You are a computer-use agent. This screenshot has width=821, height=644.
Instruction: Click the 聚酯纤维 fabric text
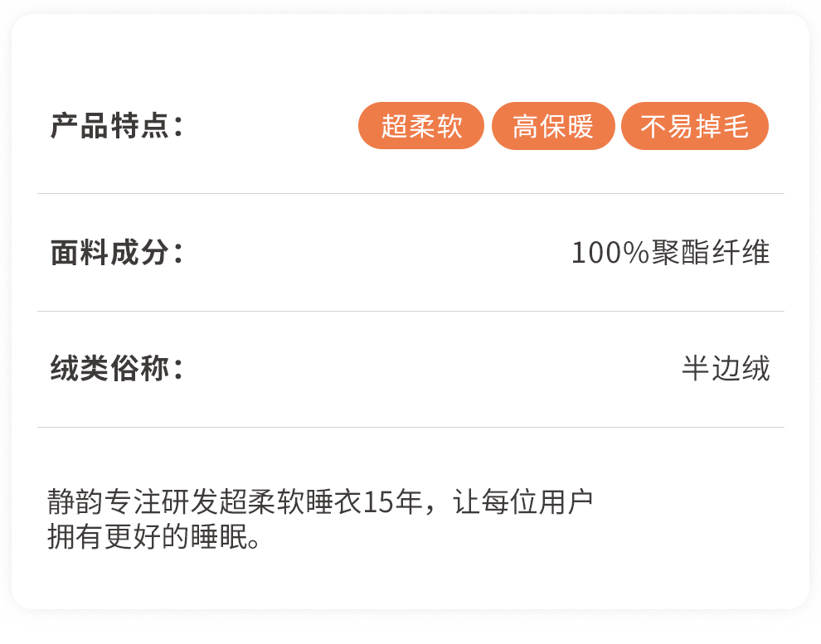tap(711, 253)
